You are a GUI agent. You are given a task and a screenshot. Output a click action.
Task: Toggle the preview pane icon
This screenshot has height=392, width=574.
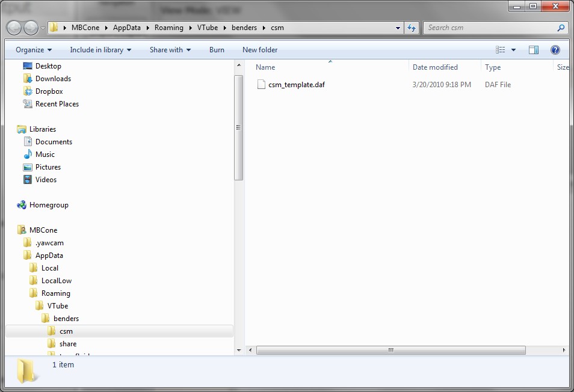[533, 50]
